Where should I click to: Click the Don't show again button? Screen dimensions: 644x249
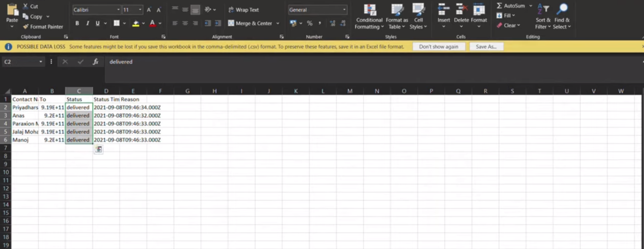[439, 47]
